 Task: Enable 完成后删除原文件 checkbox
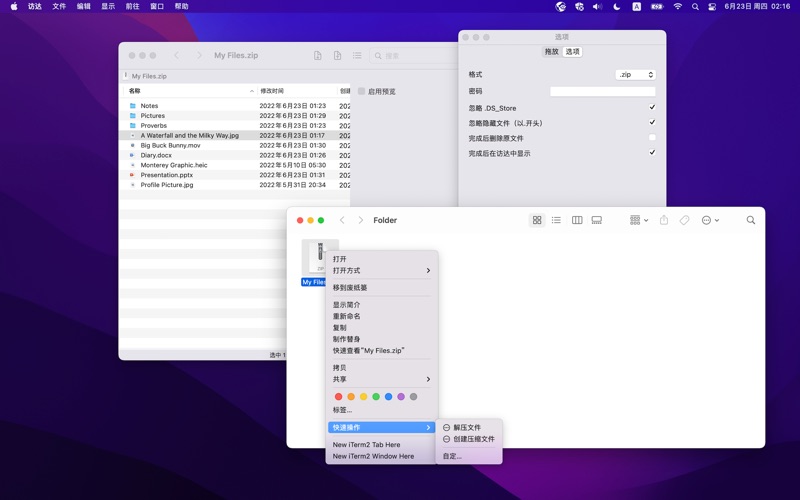(x=652, y=138)
